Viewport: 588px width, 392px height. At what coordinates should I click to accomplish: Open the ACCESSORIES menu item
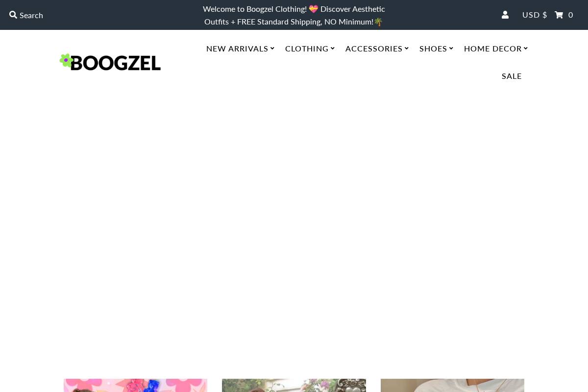click(x=374, y=49)
